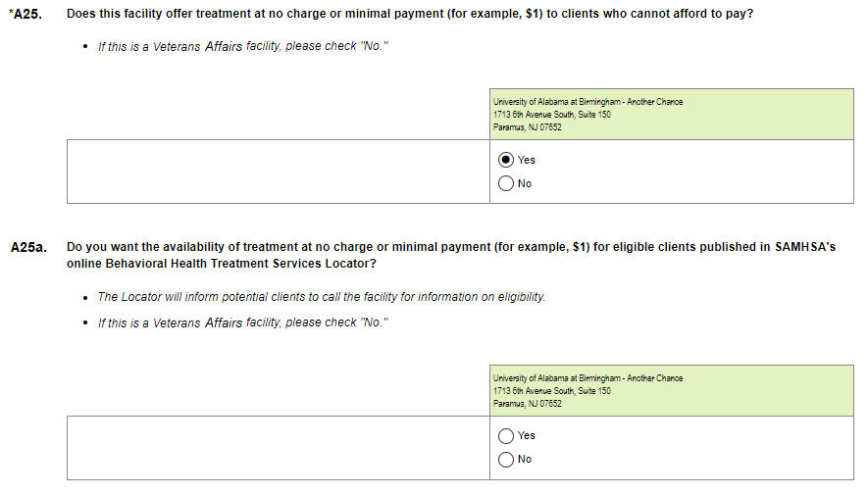This screenshot has height=495, width=868.
Task: Click the Veterans Affairs note under A25
Action: (243, 47)
